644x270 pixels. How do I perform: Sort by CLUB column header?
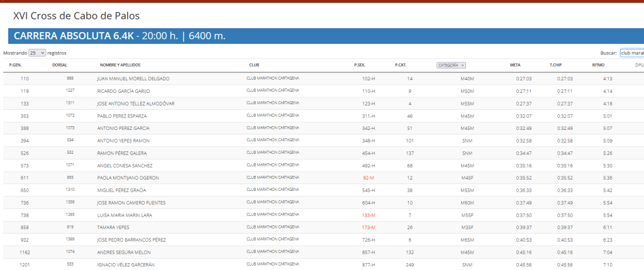(254, 65)
